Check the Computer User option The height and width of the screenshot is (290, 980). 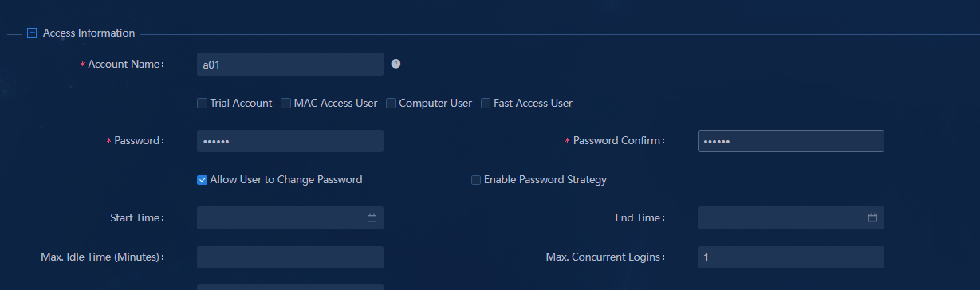click(391, 103)
